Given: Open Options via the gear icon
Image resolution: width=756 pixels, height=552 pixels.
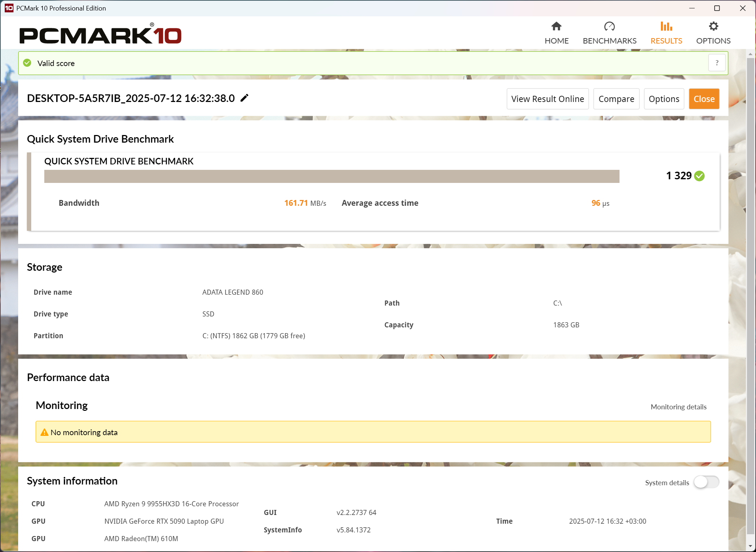Looking at the screenshot, I should click(x=713, y=26).
